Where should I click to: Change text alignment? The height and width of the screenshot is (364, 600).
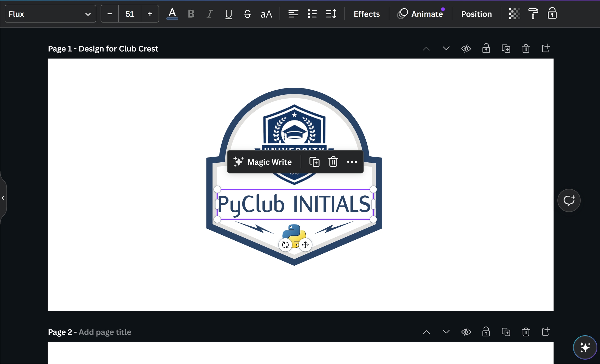click(293, 14)
